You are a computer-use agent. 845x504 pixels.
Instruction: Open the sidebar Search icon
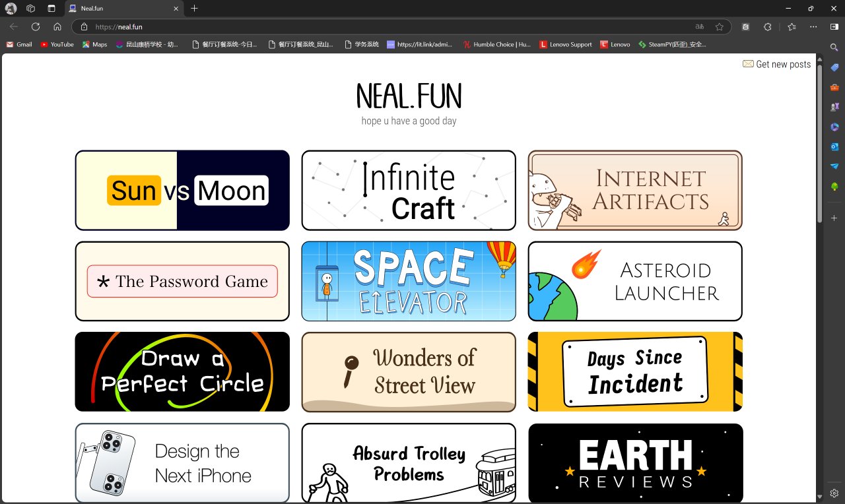(834, 47)
